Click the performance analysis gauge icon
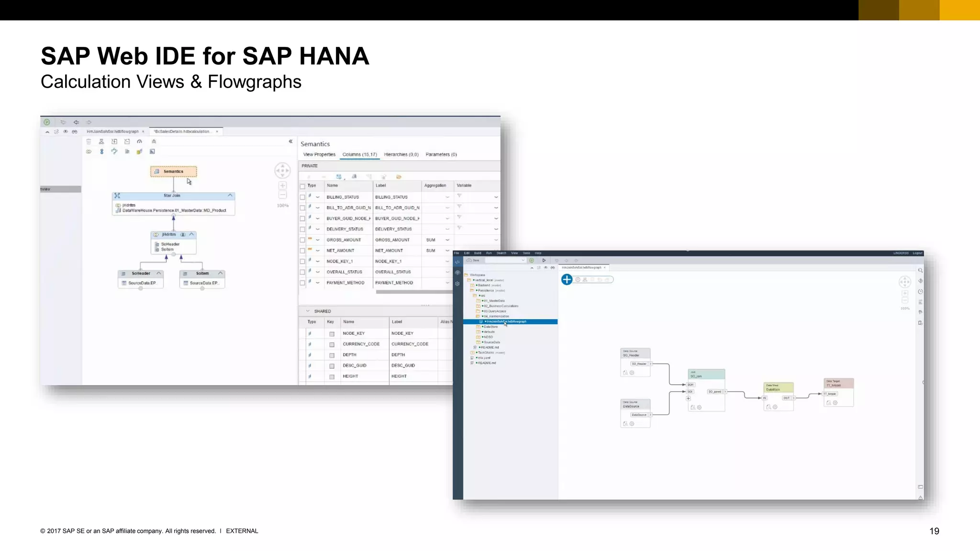This screenshot has height=551, width=980. [x=139, y=142]
